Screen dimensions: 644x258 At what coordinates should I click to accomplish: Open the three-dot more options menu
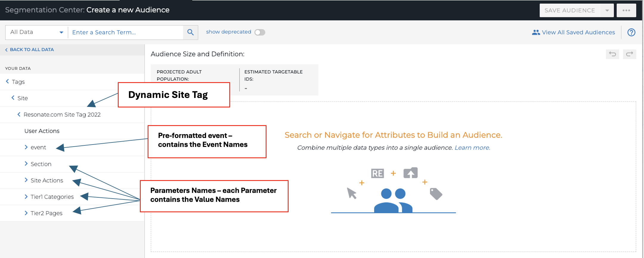click(x=626, y=10)
